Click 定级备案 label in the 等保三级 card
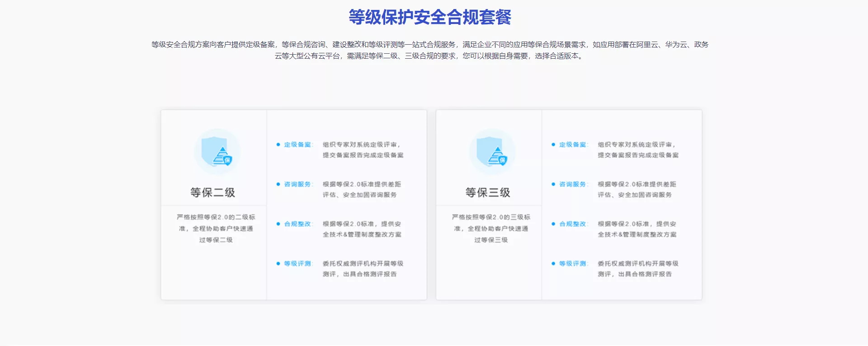The image size is (868, 346). [573, 145]
